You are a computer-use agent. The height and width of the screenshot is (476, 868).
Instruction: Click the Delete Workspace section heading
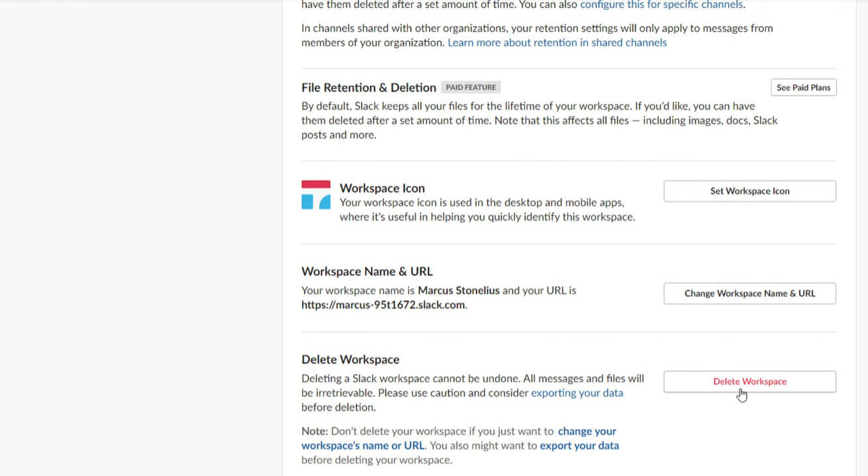tap(350, 359)
